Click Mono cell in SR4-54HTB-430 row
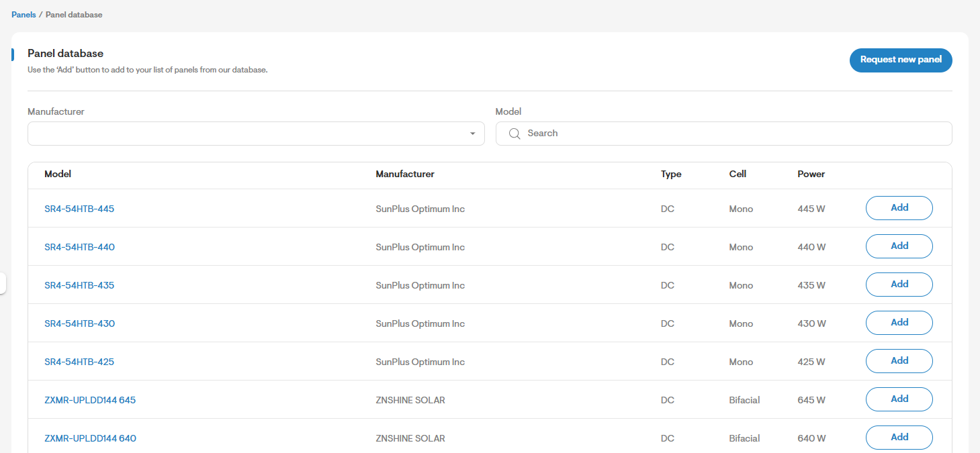This screenshot has height=453, width=980. coord(741,323)
